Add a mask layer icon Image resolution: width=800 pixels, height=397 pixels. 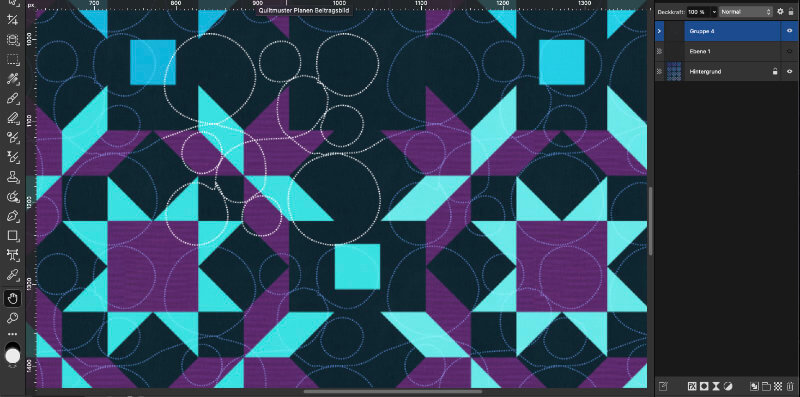pos(704,386)
